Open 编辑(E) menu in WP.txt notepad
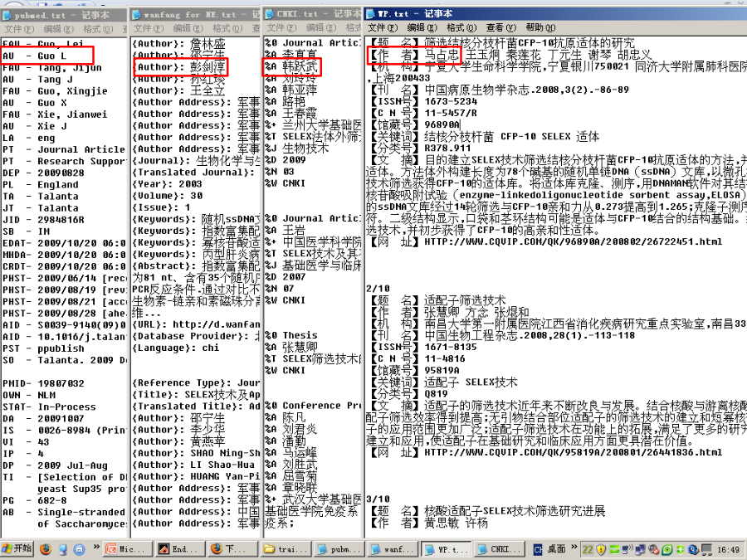Viewport: 747px width, 560px height. [x=422, y=27]
